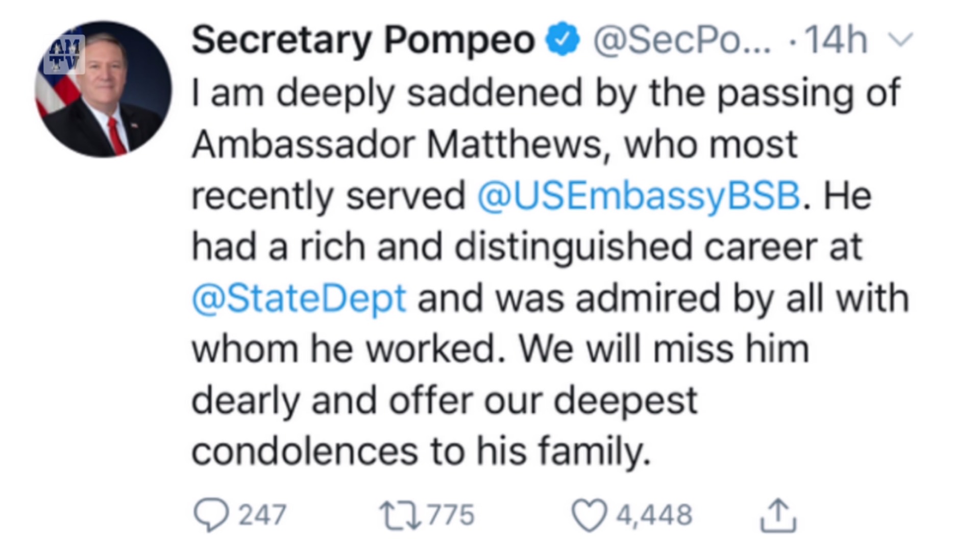Select the Secretary Pompeo display name
Viewport: 980px width, 551px height.
pyautogui.click(x=363, y=40)
